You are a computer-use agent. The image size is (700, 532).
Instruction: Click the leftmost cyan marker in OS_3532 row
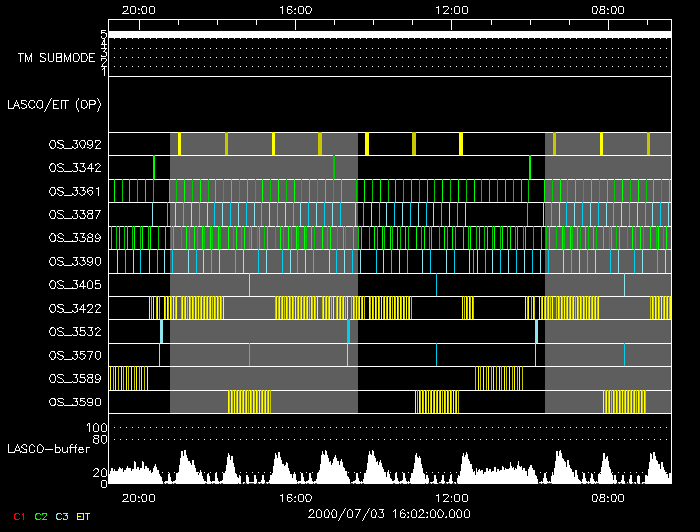161,332
